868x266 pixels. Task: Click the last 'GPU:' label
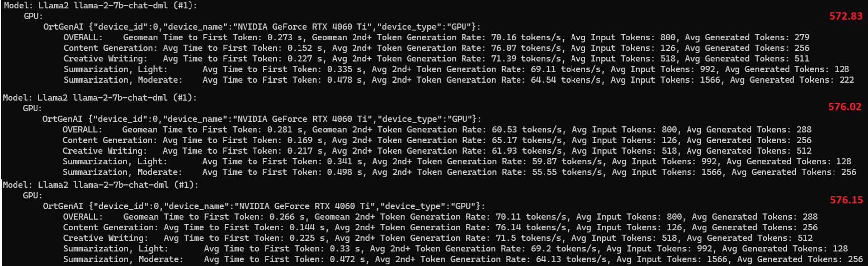coord(32,196)
